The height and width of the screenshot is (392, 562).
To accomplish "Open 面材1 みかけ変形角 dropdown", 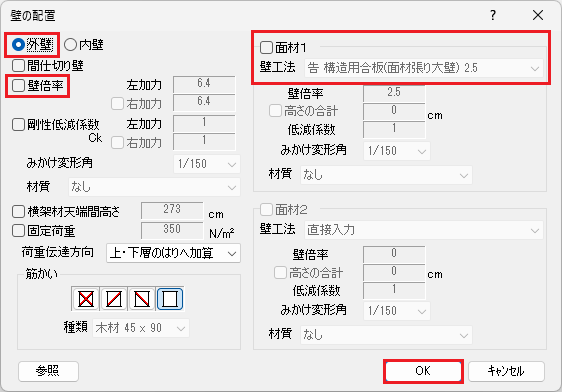I will [397, 151].
